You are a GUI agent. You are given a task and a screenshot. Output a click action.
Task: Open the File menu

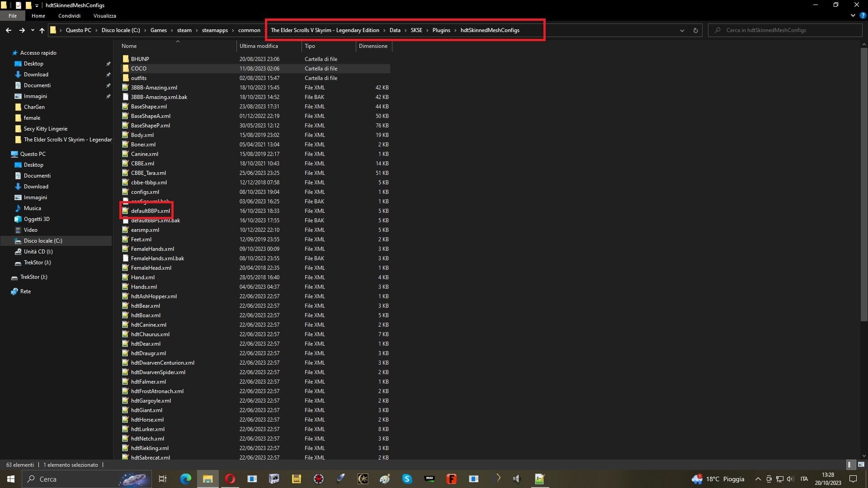click(13, 16)
